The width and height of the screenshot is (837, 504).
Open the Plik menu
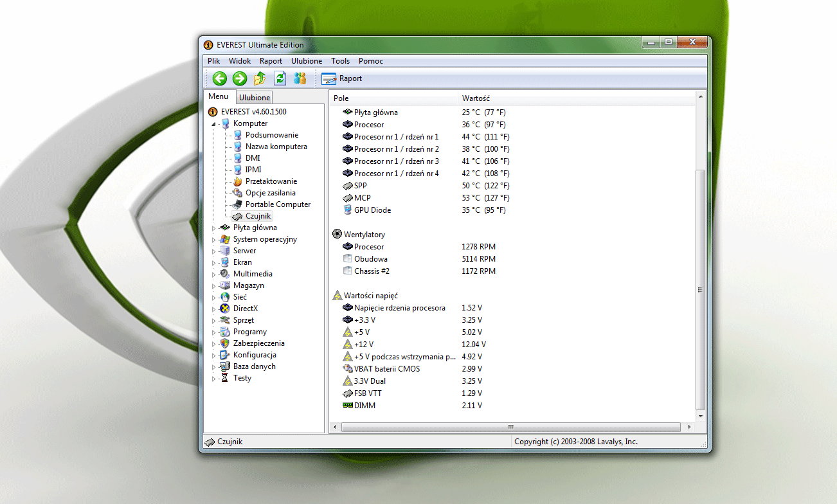click(x=214, y=61)
